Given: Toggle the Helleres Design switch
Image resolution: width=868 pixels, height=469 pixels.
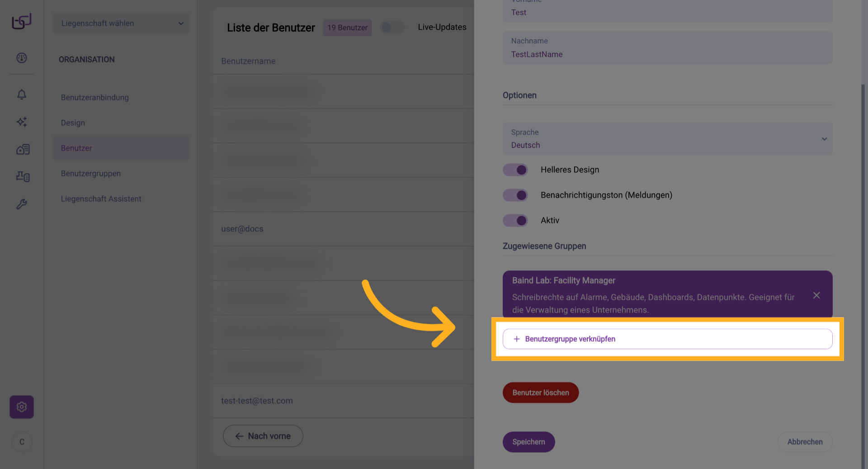Looking at the screenshot, I should tap(515, 170).
